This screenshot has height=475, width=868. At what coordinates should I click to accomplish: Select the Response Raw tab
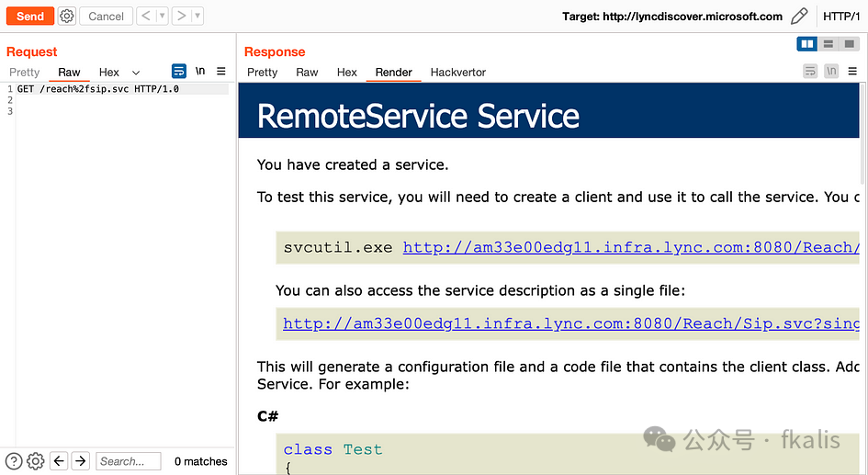[x=307, y=72]
